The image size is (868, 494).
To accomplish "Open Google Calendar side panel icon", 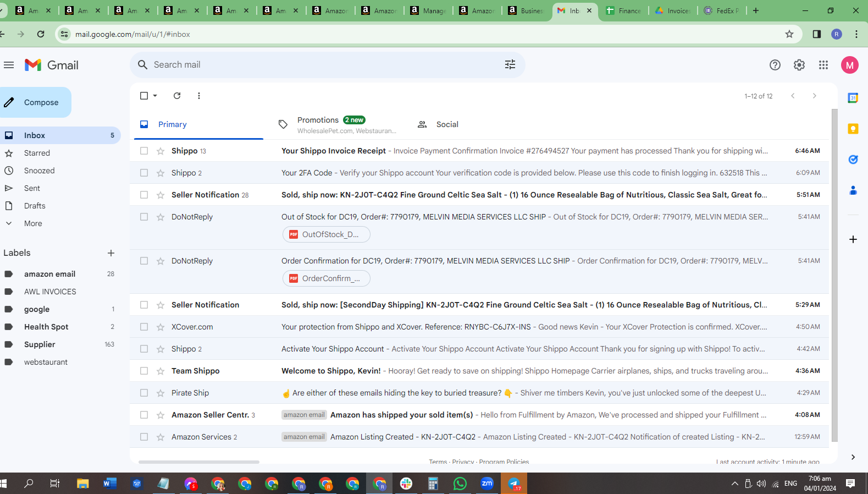I will (853, 98).
